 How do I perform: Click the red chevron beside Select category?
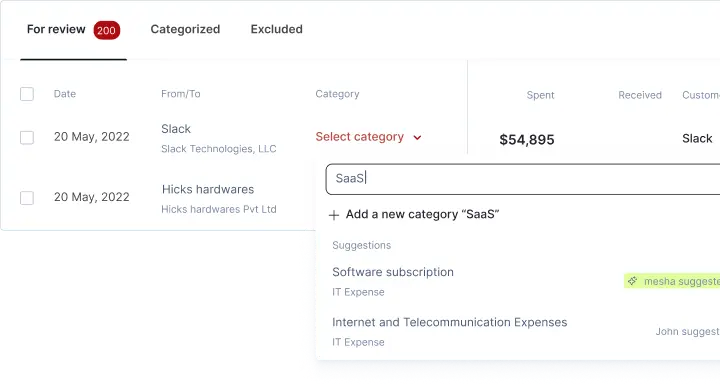417,137
